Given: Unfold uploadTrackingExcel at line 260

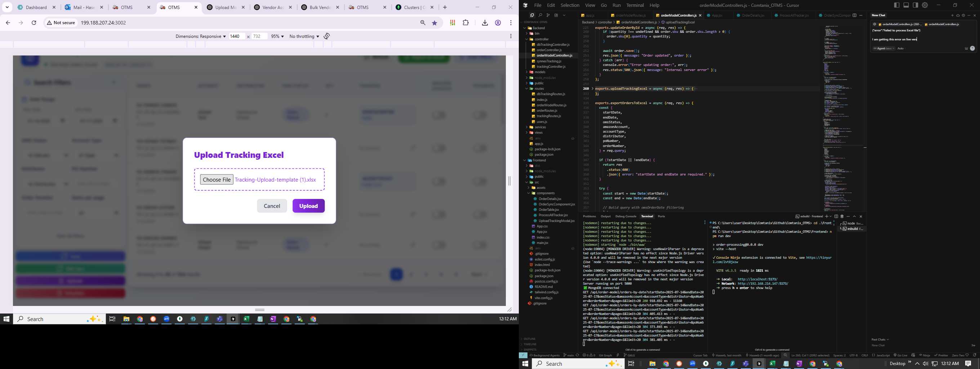Looking at the screenshot, I should pos(592,89).
